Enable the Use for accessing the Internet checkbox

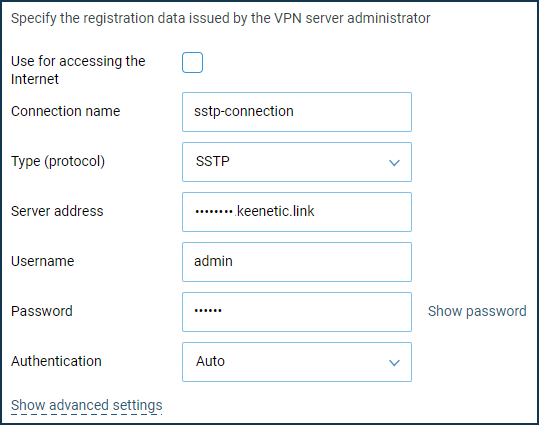[x=192, y=63]
